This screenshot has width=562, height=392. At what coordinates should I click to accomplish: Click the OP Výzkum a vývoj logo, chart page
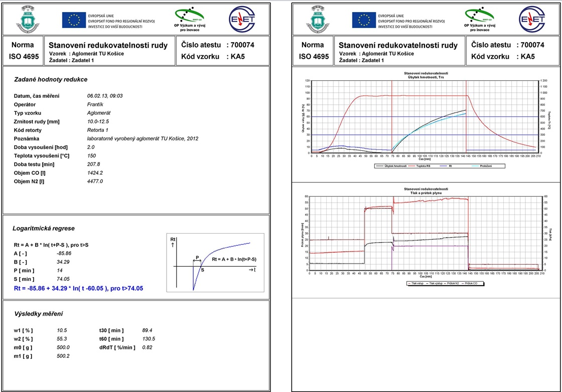[480, 20]
